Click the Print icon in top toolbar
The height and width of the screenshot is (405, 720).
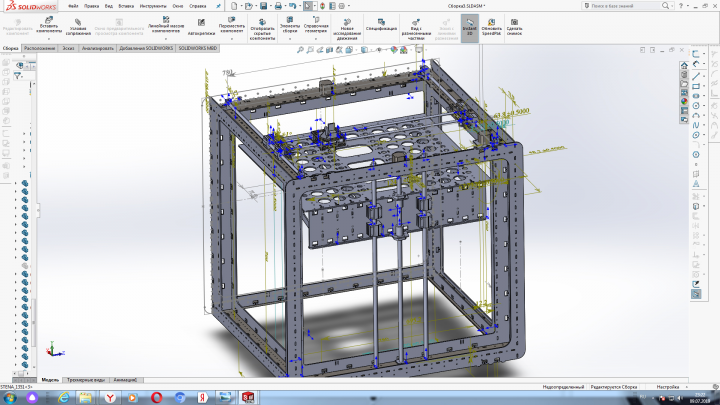[x=278, y=6]
